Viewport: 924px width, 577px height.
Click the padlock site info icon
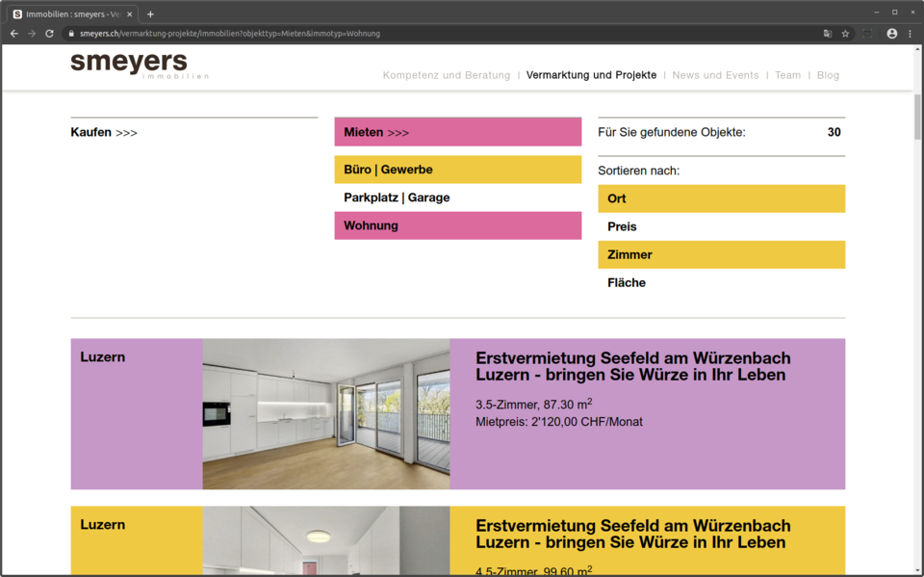(71, 34)
